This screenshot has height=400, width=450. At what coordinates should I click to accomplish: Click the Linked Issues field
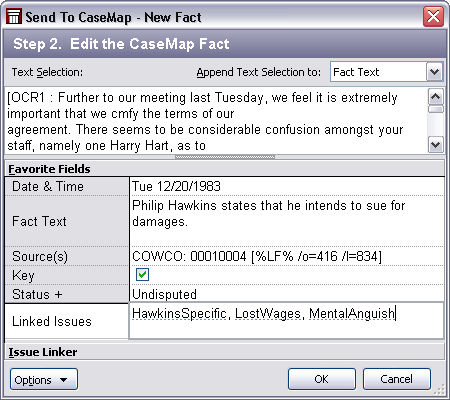(x=287, y=321)
